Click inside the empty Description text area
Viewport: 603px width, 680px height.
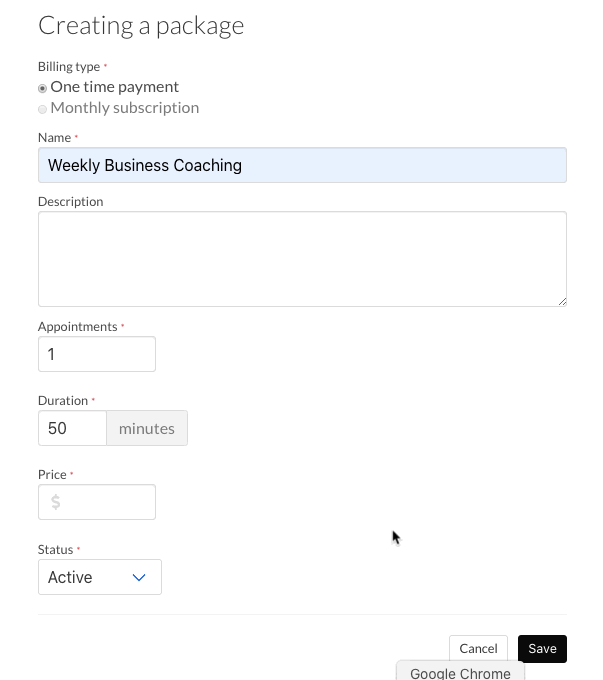302,259
